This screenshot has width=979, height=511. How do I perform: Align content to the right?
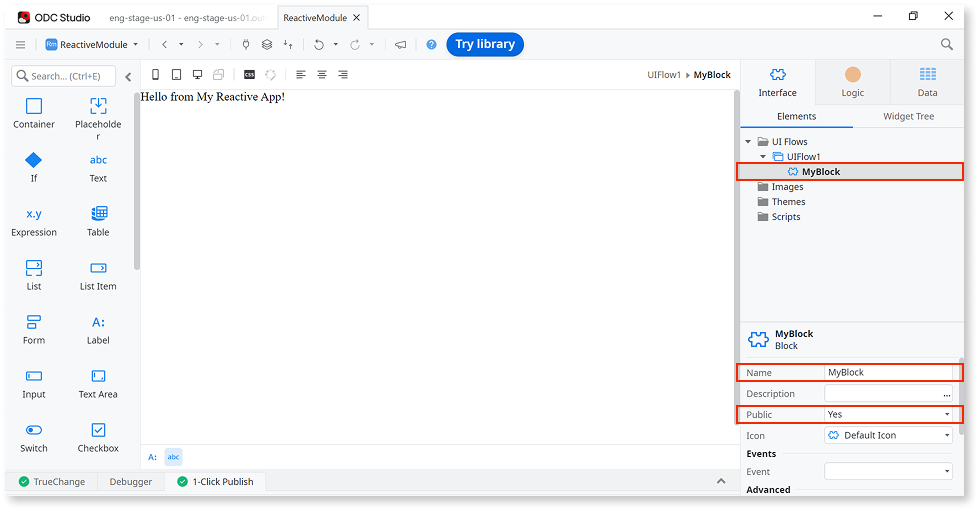[x=343, y=74]
